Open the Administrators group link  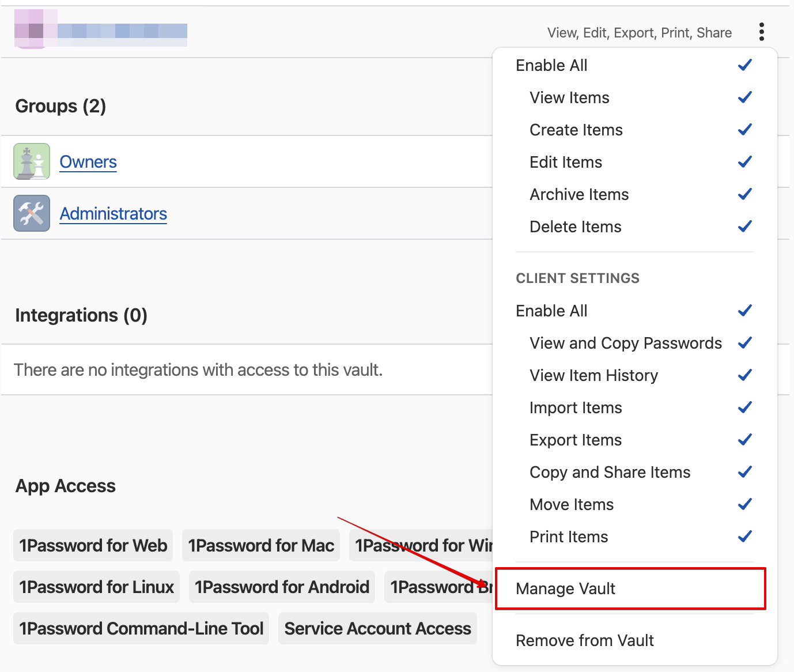click(x=113, y=213)
